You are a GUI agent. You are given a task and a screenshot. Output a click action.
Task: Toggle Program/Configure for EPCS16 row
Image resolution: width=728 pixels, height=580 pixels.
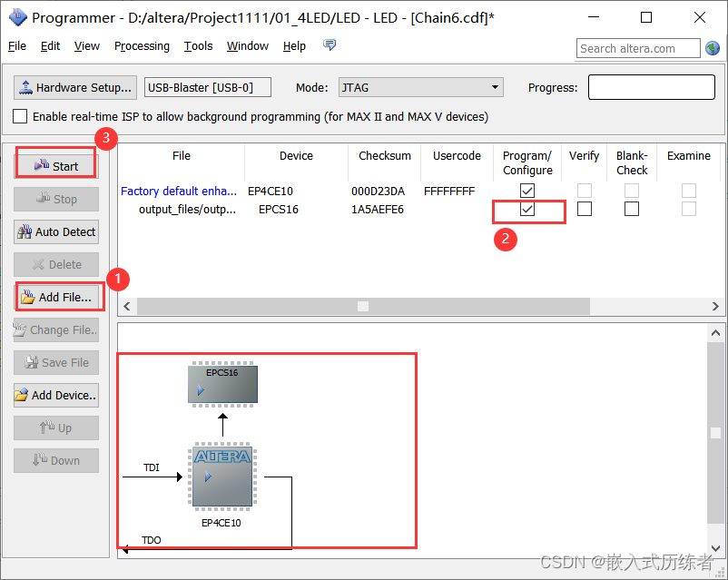coord(527,209)
